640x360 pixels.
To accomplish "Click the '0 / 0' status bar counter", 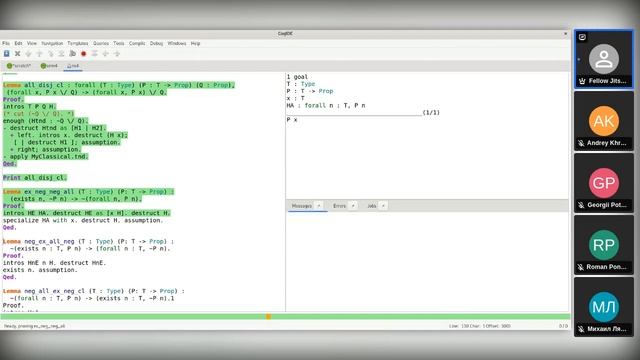I will (x=563, y=326).
